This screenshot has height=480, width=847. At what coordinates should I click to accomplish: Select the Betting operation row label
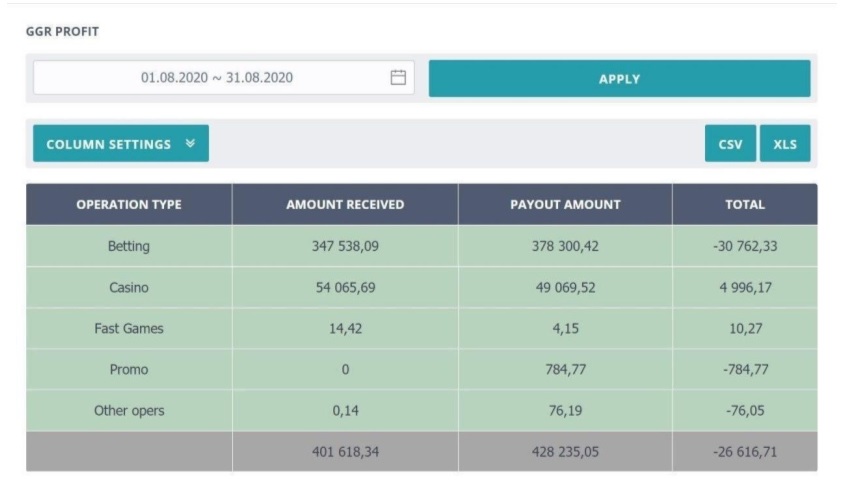point(128,246)
